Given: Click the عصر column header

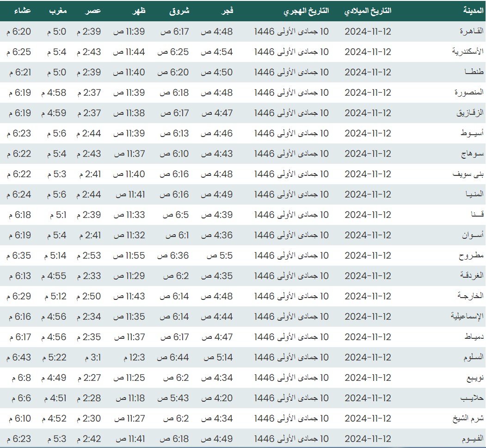Looking at the screenshot, I should point(94,11).
